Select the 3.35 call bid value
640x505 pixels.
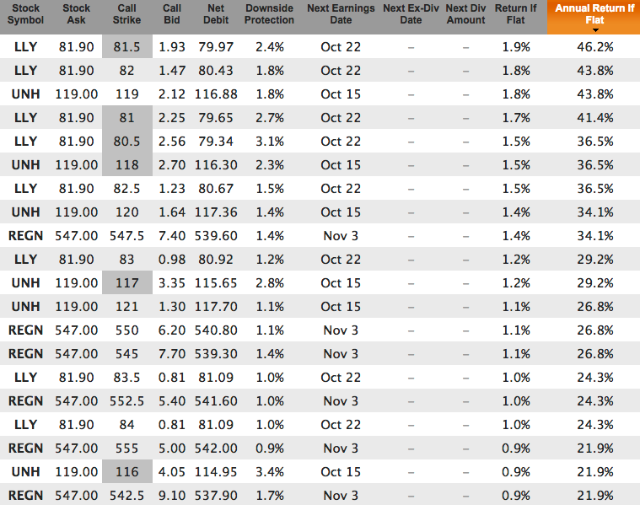tap(172, 283)
